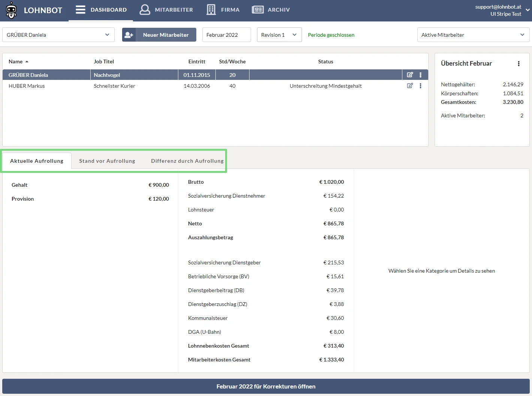Viewport: 532px width, 396px height.
Task: Click the Periode geschlossen status text
Action: pyautogui.click(x=331, y=35)
